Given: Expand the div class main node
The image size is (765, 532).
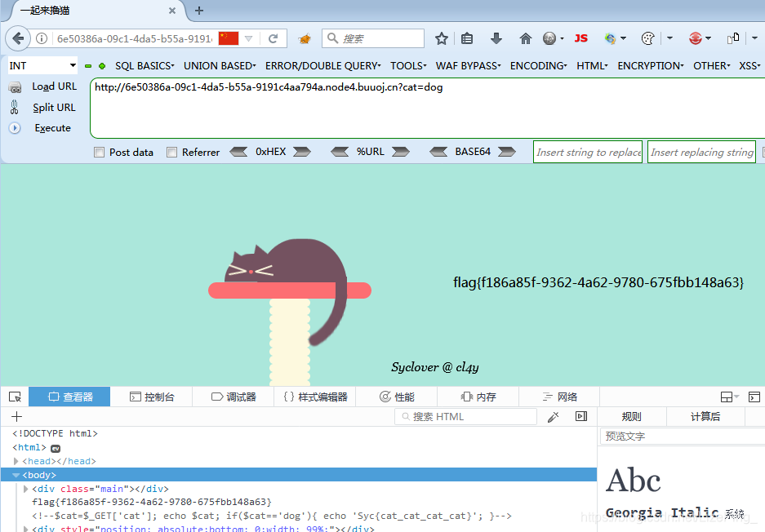Looking at the screenshot, I should (x=25, y=489).
